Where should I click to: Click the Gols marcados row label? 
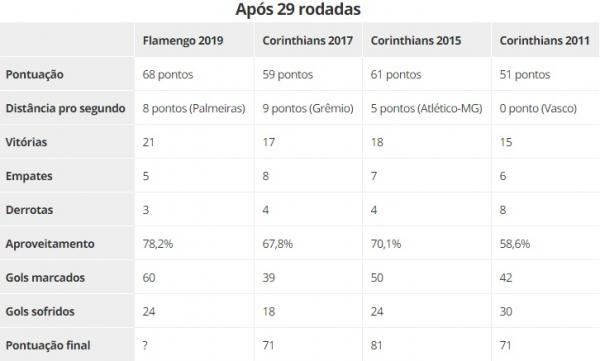point(45,278)
